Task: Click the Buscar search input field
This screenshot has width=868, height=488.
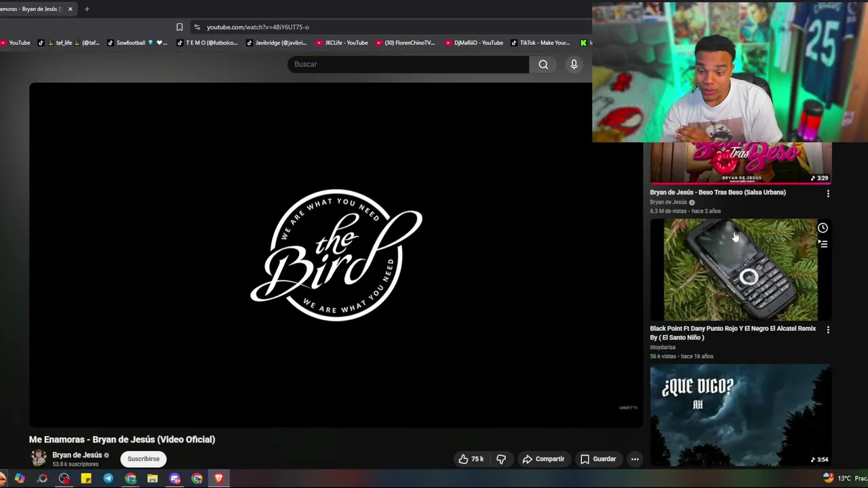Action: [408, 64]
